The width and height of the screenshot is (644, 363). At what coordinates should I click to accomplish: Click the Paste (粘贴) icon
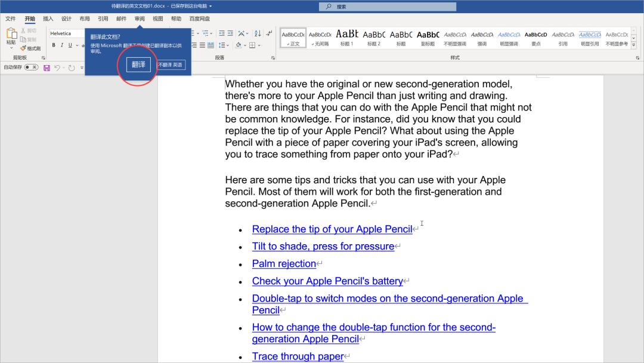point(11,37)
